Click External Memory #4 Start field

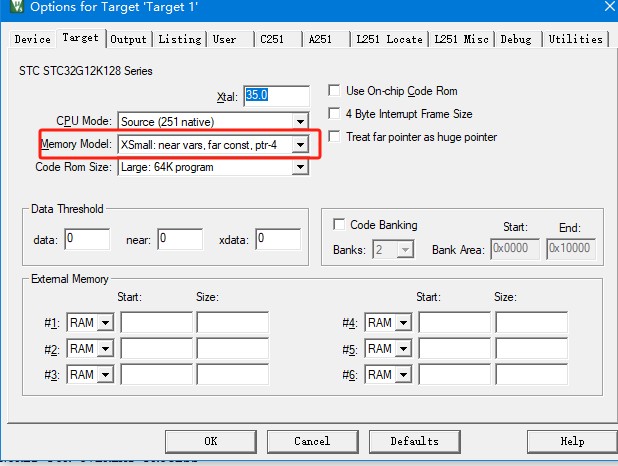coord(454,322)
